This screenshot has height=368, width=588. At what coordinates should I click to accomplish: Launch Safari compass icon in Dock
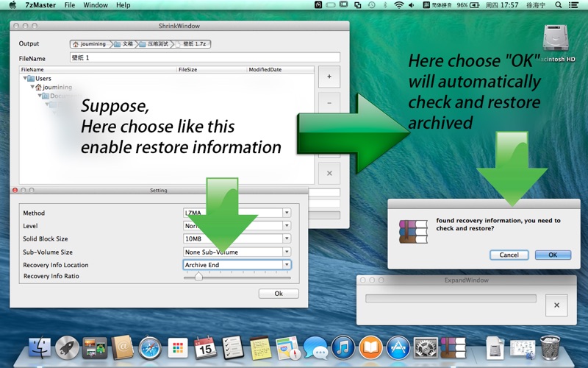150,348
